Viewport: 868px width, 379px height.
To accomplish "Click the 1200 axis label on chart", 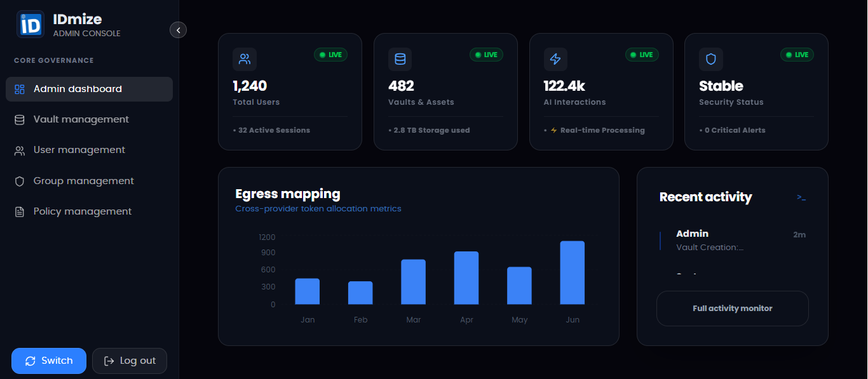I will (268, 237).
